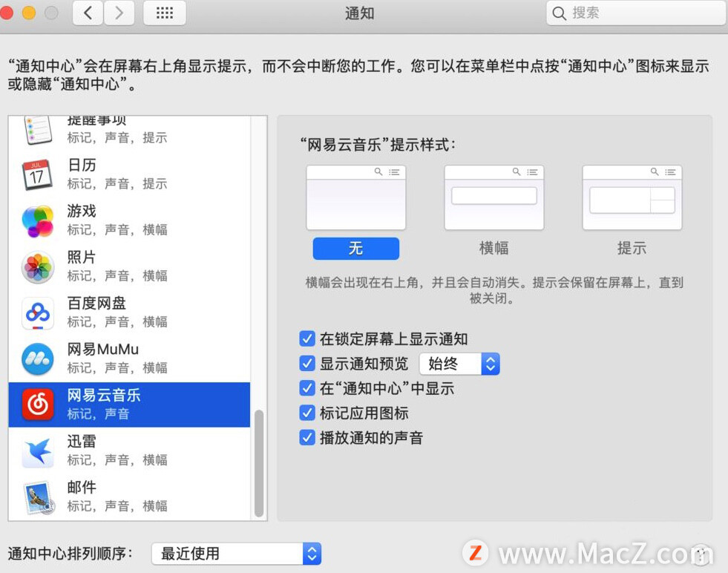Click the 搜索 search field
This screenshot has width=728, height=573.
pos(637,13)
